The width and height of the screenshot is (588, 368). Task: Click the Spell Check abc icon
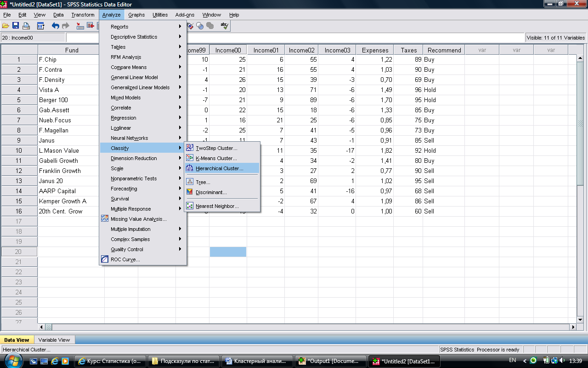pos(224,26)
